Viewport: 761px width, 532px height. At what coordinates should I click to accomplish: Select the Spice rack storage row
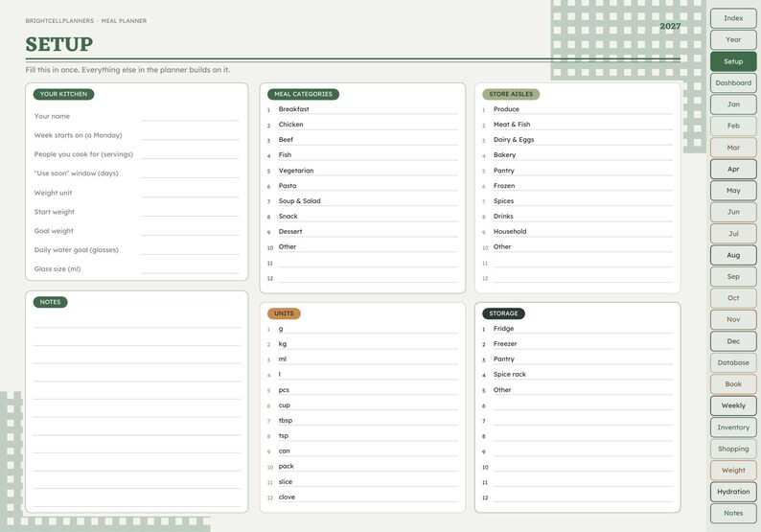coord(577,374)
